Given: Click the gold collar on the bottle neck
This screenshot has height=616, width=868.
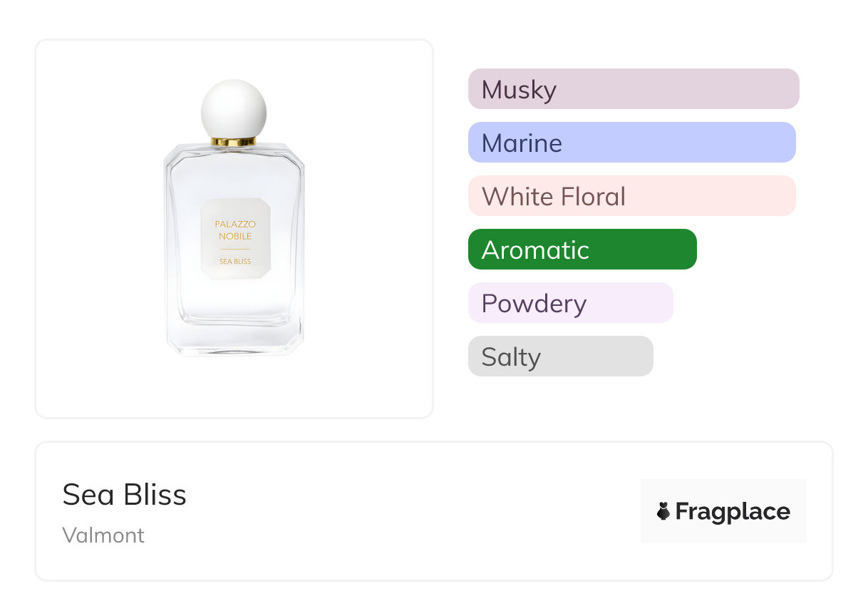Looking at the screenshot, I should click(234, 142).
